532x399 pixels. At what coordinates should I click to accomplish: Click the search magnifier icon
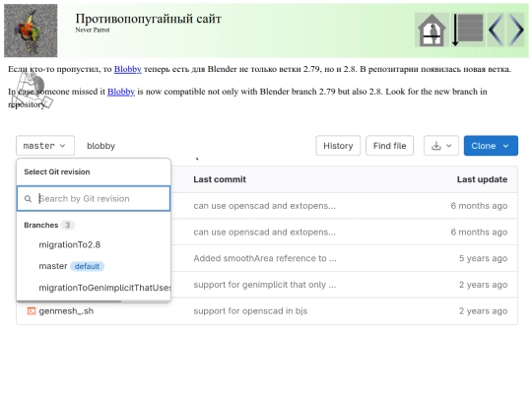pos(29,199)
